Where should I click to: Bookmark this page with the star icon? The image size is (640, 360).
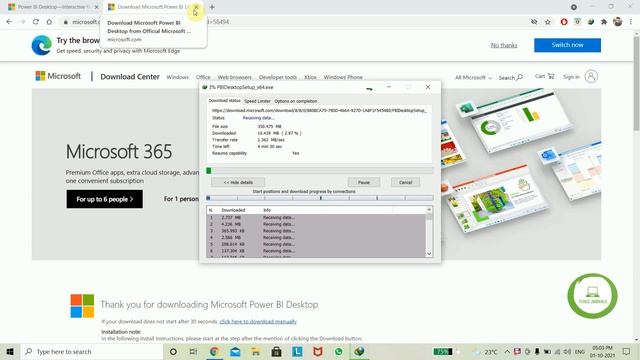click(548, 22)
